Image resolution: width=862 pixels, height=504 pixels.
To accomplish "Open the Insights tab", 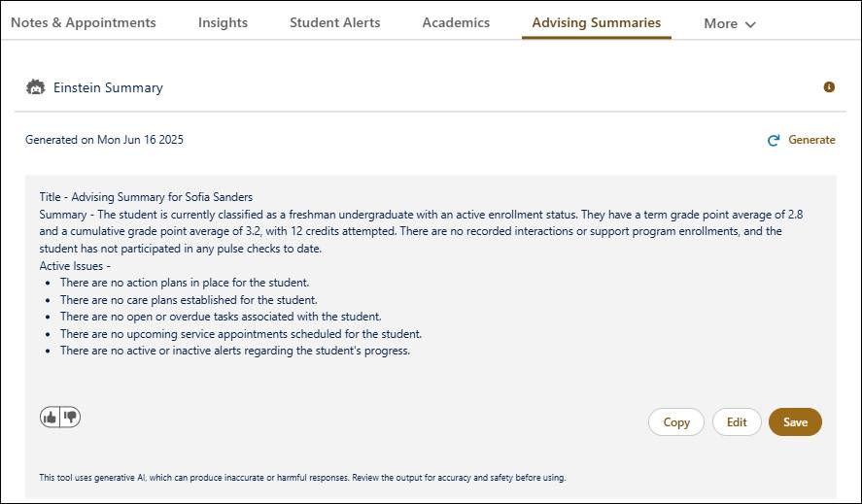I will 223,22.
